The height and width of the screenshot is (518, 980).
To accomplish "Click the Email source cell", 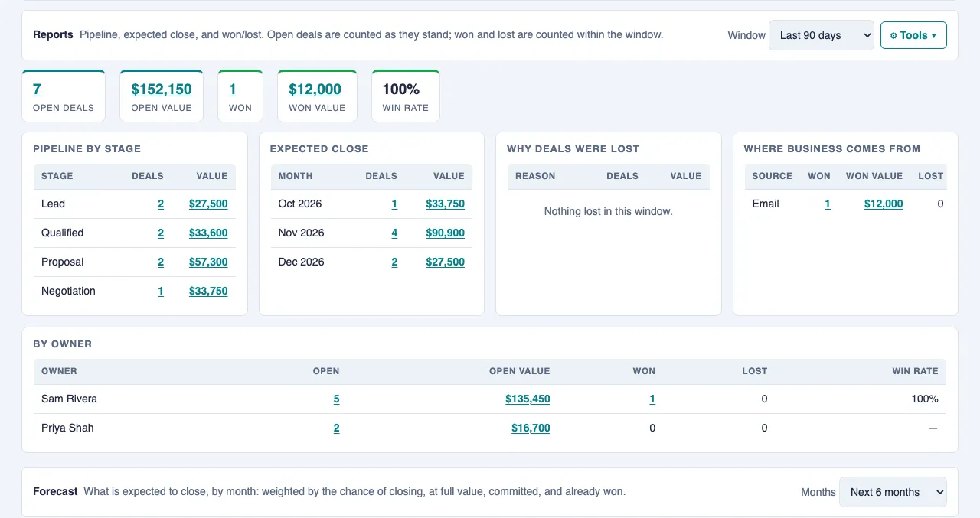I will pos(766,204).
